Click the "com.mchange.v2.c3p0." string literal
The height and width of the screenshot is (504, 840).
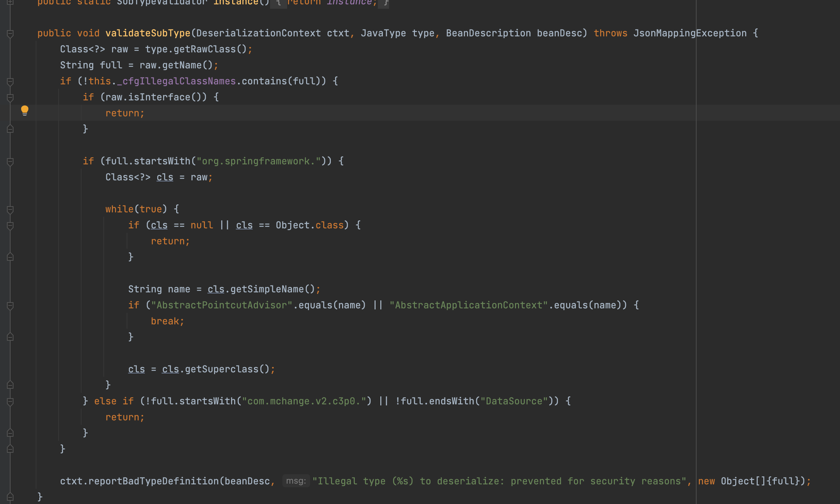tap(304, 401)
